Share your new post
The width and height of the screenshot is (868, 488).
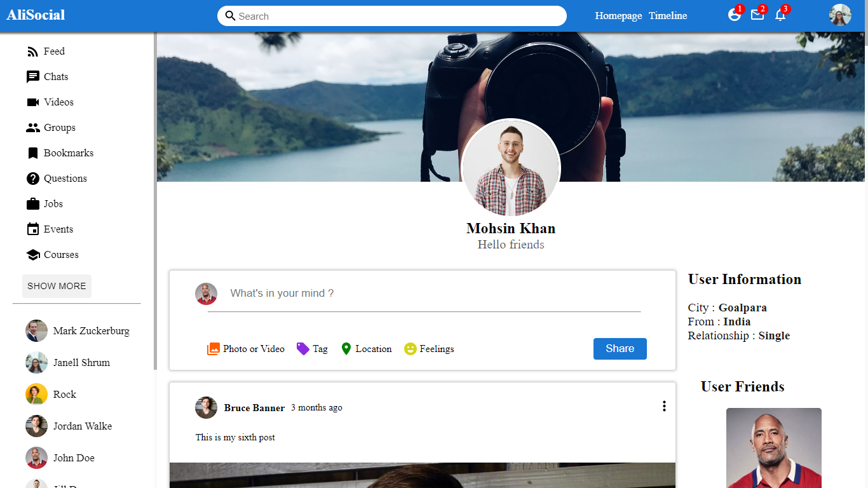(x=620, y=348)
